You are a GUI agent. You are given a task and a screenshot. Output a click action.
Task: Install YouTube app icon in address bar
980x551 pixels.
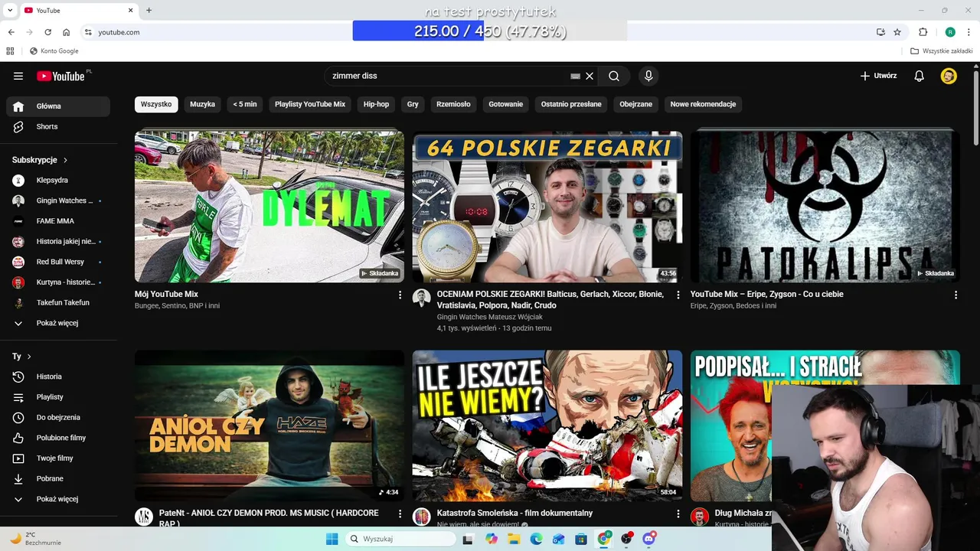[x=880, y=32]
